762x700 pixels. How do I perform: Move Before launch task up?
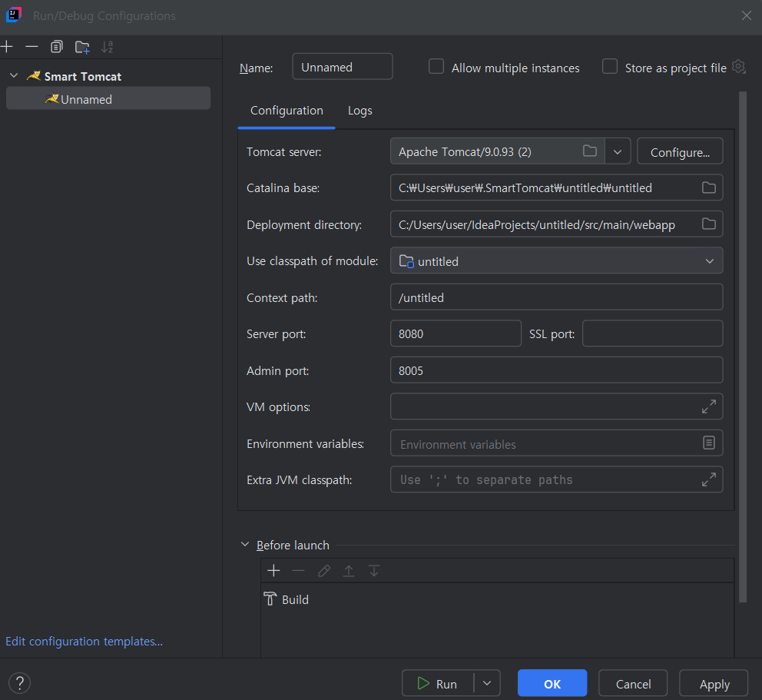(x=349, y=570)
